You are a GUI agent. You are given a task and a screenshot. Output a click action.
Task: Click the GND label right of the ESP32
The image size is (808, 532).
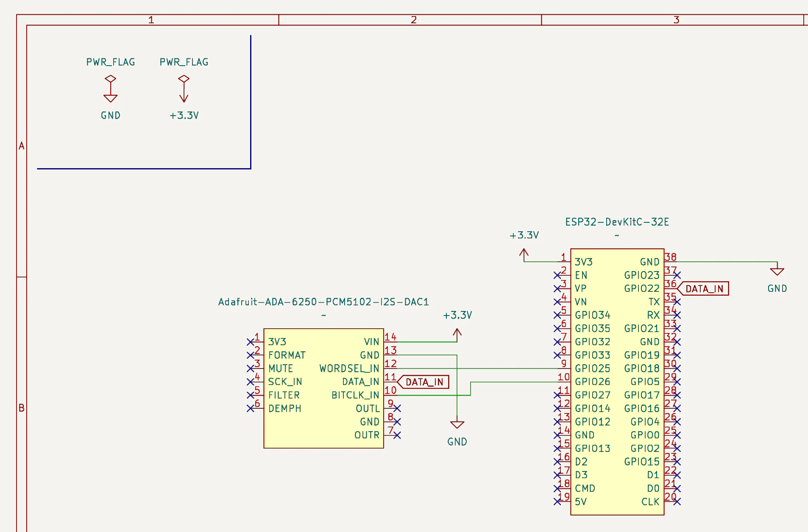click(777, 289)
